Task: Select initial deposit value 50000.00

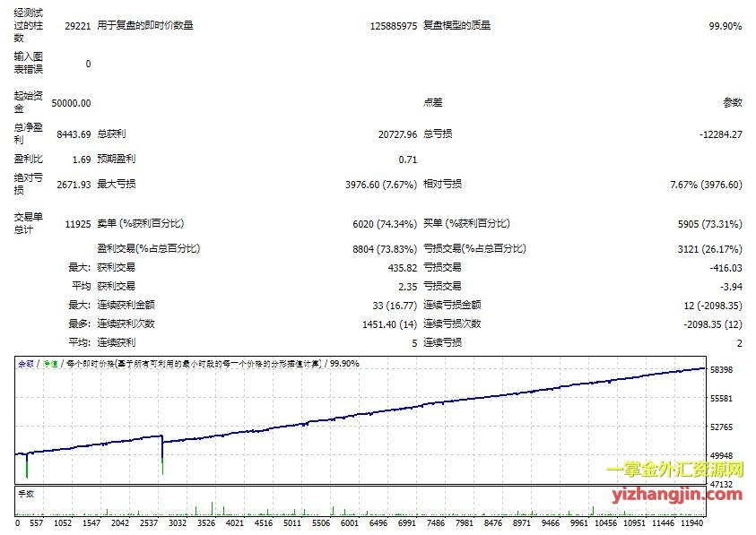Action: click(71, 103)
